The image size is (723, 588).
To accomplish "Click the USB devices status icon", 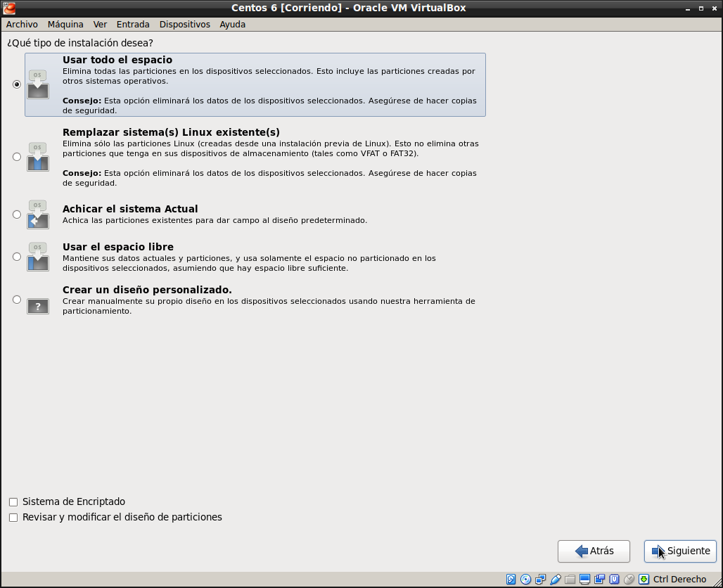I will click(x=555, y=580).
